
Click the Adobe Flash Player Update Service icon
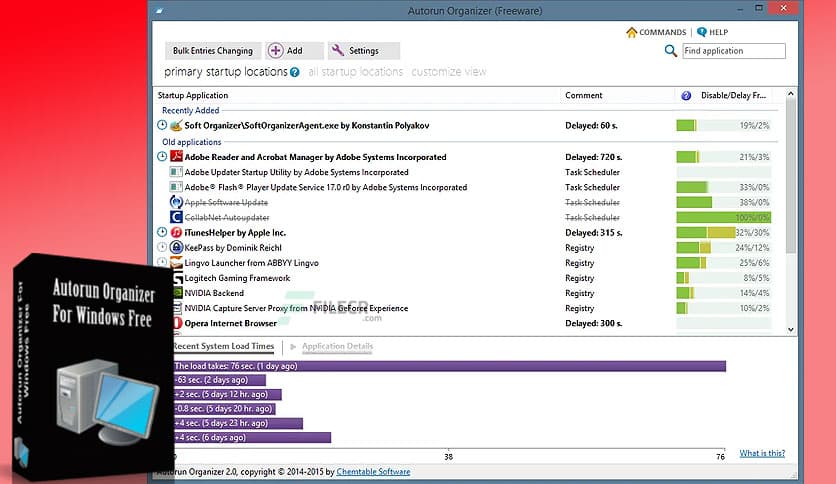[x=176, y=187]
